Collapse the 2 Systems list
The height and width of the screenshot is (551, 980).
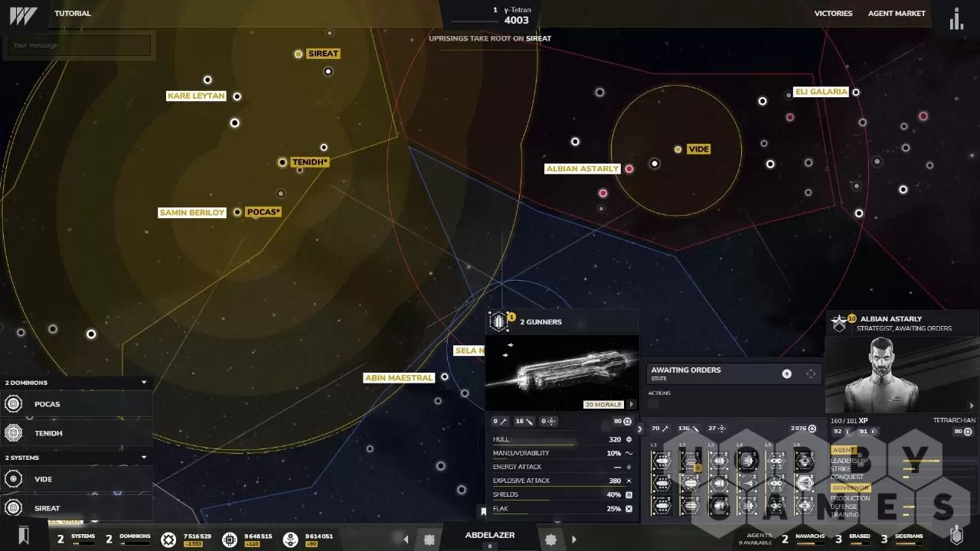(143, 457)
